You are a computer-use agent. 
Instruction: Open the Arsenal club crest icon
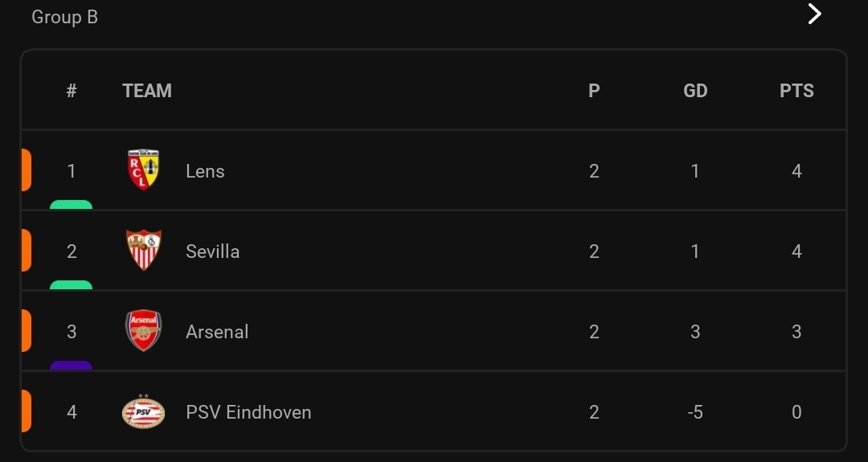pos(143,330)
